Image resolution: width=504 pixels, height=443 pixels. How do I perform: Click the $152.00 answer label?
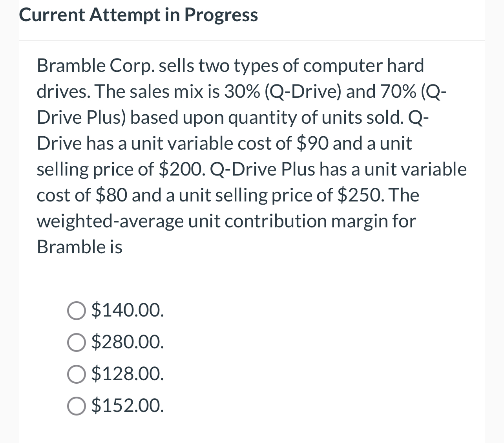coord(128,406)
